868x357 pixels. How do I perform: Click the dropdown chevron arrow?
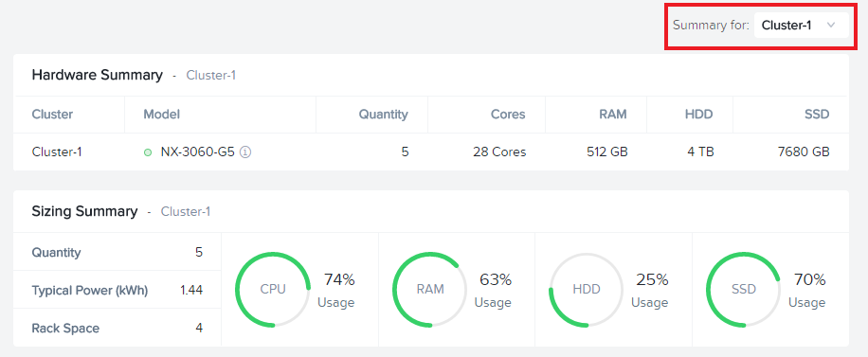click(830, 25)
